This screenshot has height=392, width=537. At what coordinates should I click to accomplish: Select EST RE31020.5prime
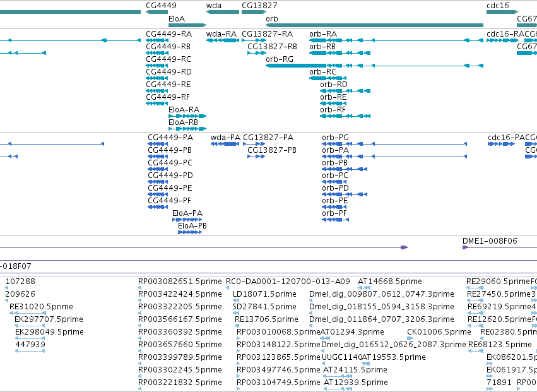pos(28,313)
